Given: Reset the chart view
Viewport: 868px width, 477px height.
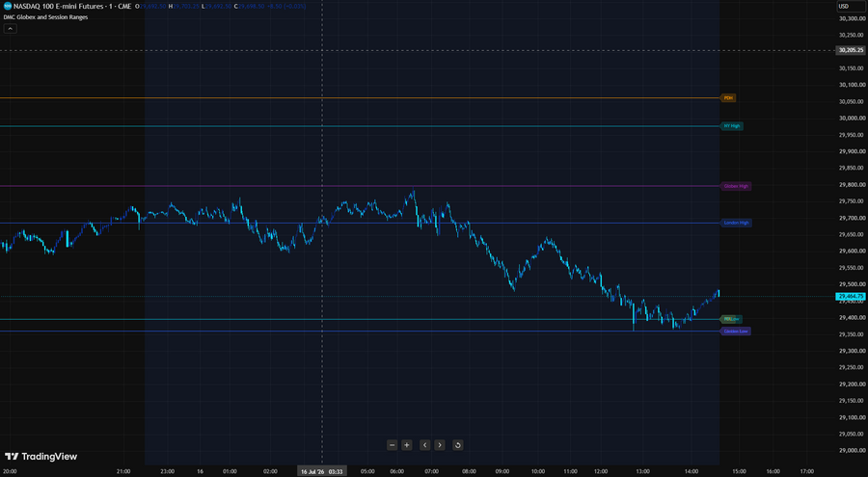Looking at the screenshot, I should point(458,445).
